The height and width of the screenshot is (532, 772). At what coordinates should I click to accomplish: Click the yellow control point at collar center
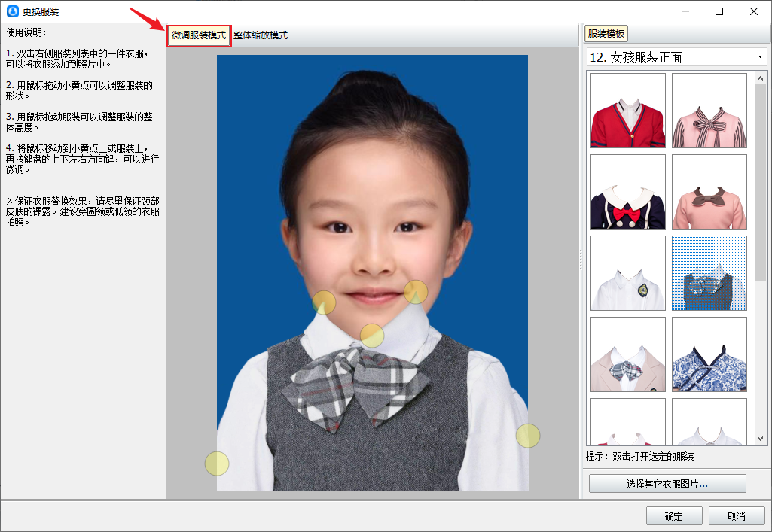click(x=372, y=336)
